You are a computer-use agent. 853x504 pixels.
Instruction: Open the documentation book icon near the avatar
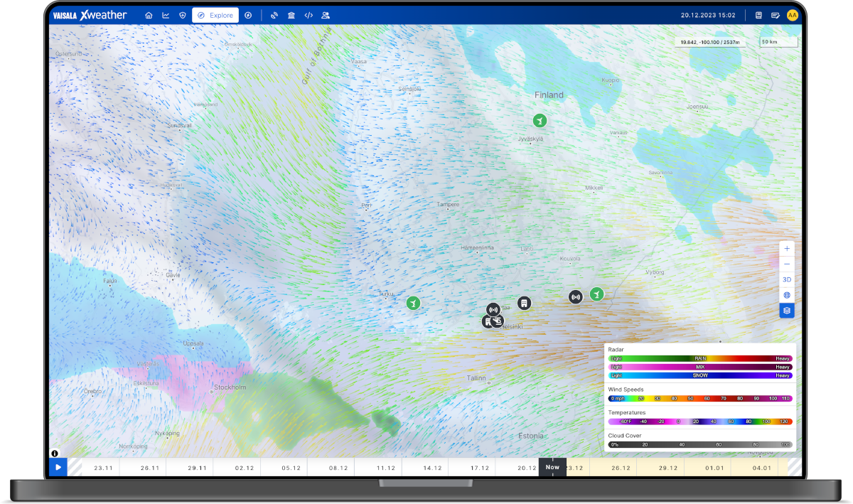pos(759,15)
